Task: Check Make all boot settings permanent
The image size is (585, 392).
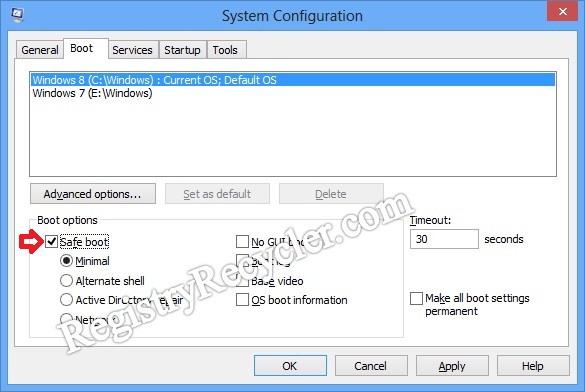Action: [416, 298]
